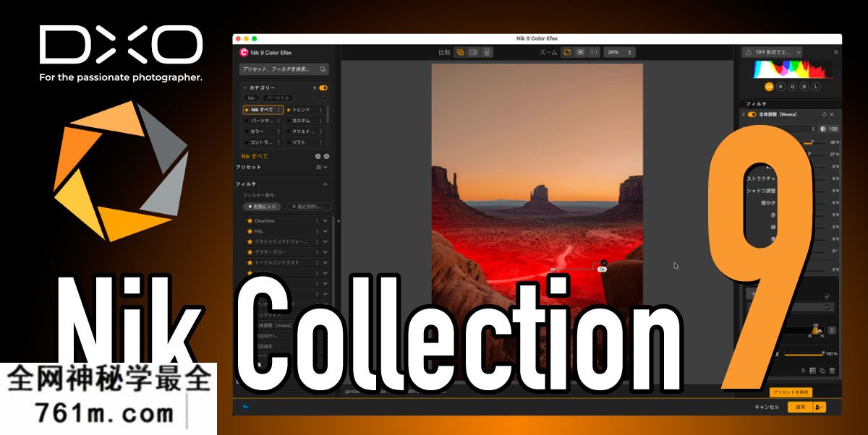Image resolution: width=868 pixels, height=435 pixels.
Task: Click the opacity circle icon beside 100
Action: click(822, 129)
